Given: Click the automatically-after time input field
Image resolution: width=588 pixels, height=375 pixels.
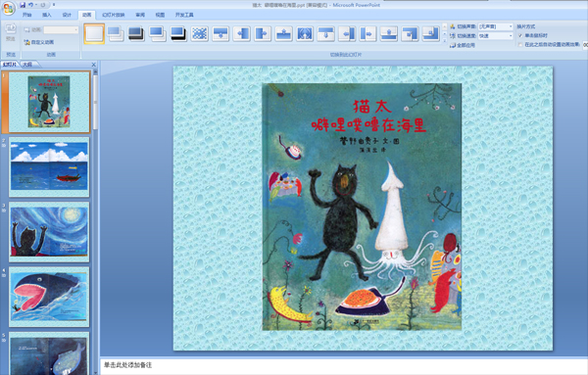Looking at the screenshot, I should coord(585,45).
